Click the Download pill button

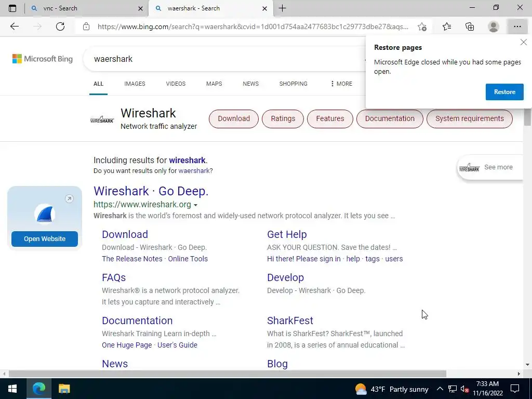point(234,119)
